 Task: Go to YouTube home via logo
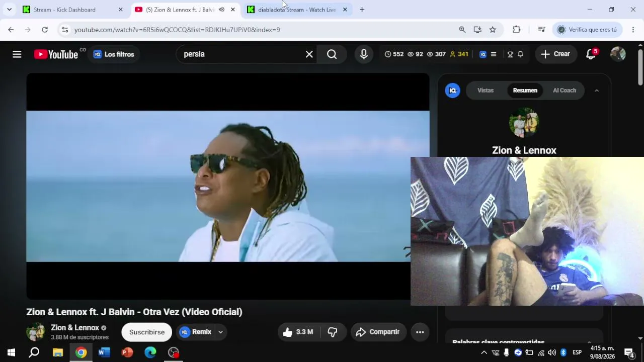pos(56,54)
